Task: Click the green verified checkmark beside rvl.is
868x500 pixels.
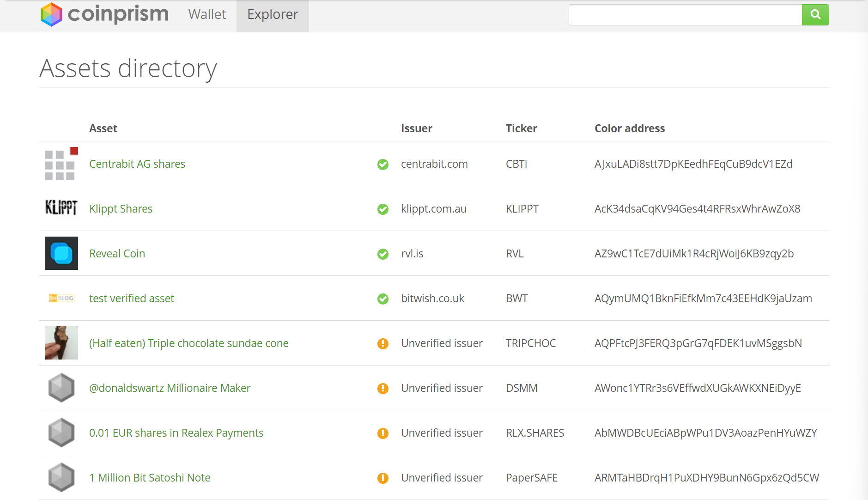Action: (383, 254)
